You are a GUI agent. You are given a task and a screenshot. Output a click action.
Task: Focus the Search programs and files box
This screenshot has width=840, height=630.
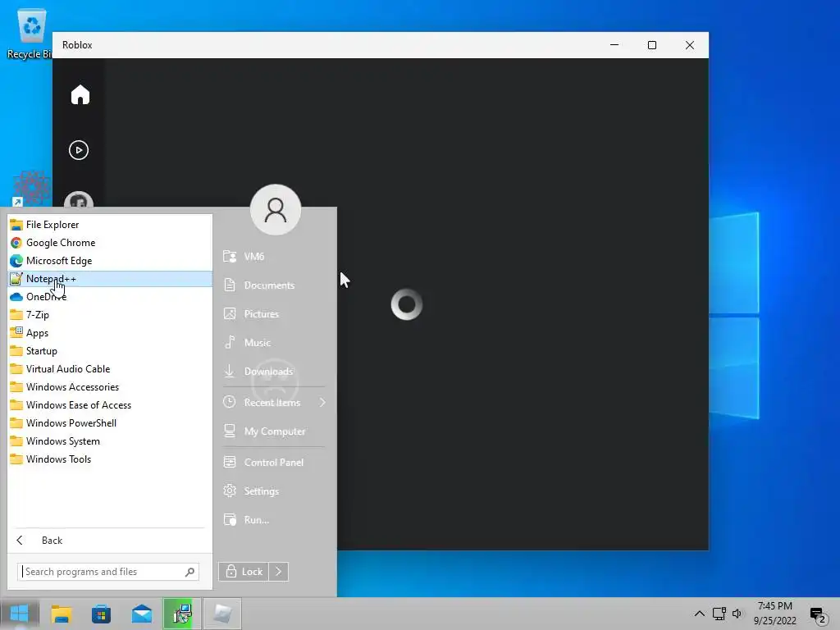107,572
